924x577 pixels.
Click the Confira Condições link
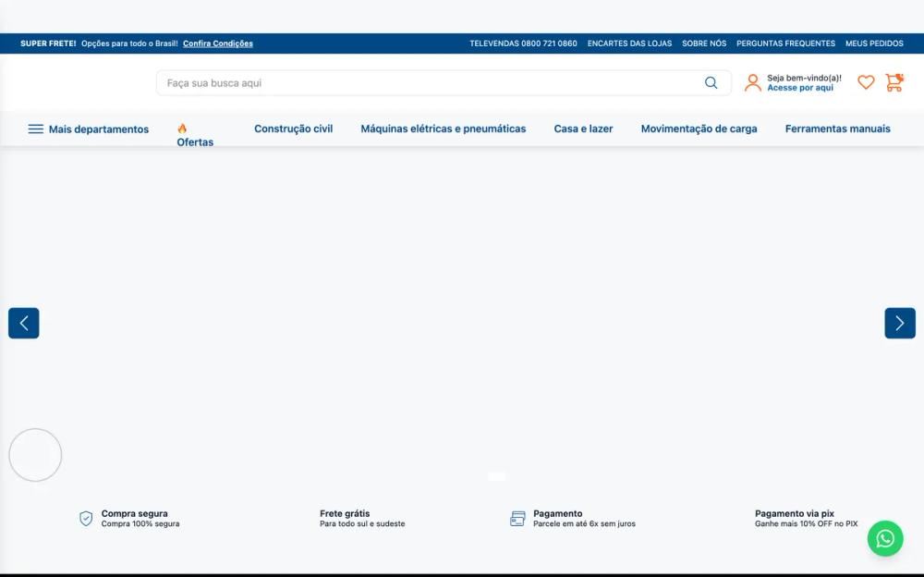pyautogui.click(x=219, y=43)
